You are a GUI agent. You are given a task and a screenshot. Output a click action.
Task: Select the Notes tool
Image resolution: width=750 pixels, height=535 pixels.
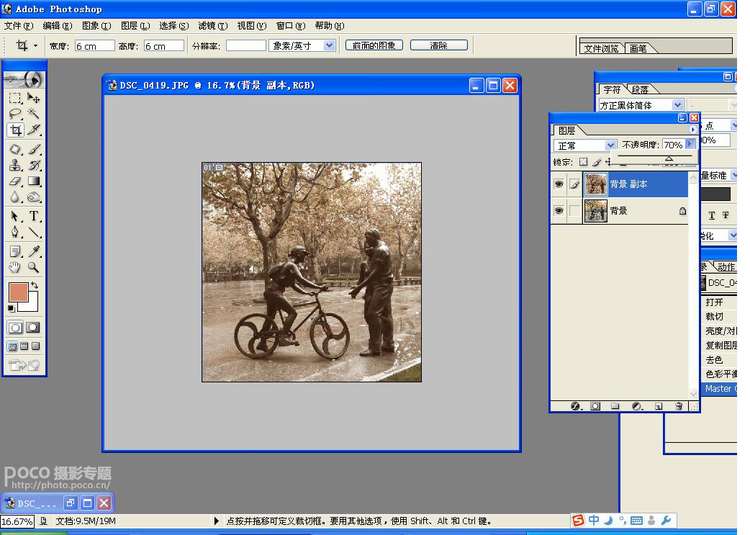point(15,251)
